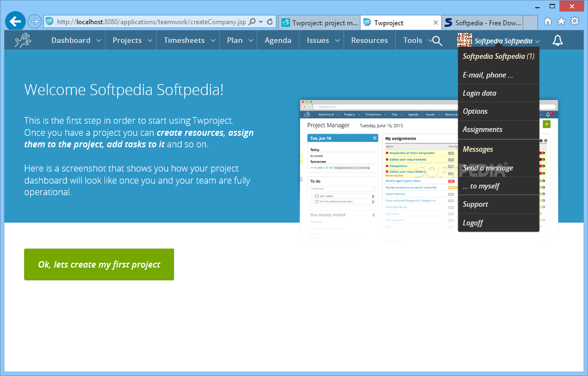Open browser settings gear icon
The width and height of the screenshot is (588, 376).
(x=575, y=21)
